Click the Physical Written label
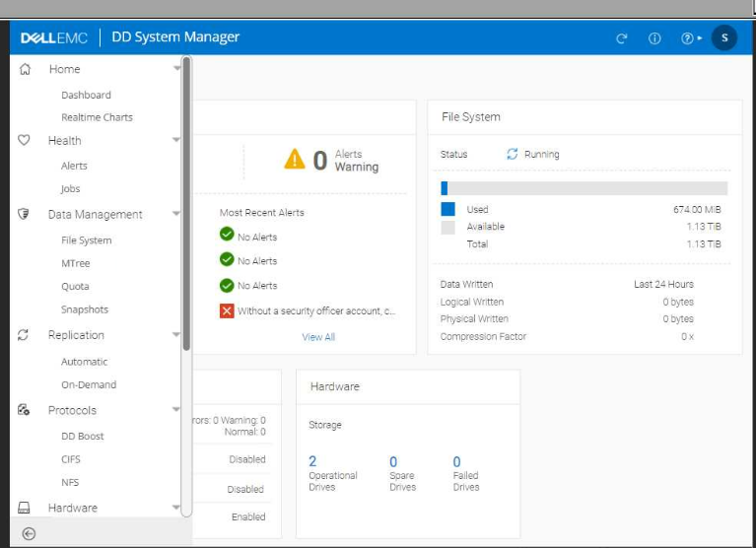Screen dimensions: 756x548 (474, 318)
